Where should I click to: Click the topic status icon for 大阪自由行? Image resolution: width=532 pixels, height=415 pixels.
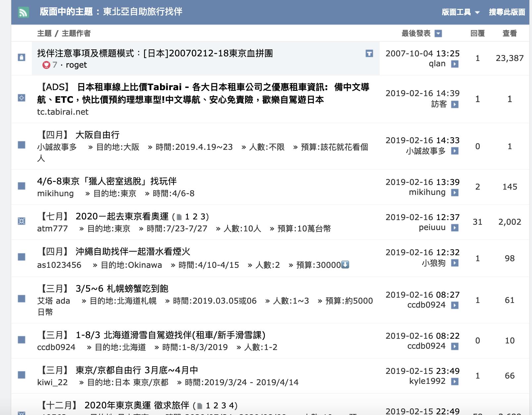click(22, 145)
